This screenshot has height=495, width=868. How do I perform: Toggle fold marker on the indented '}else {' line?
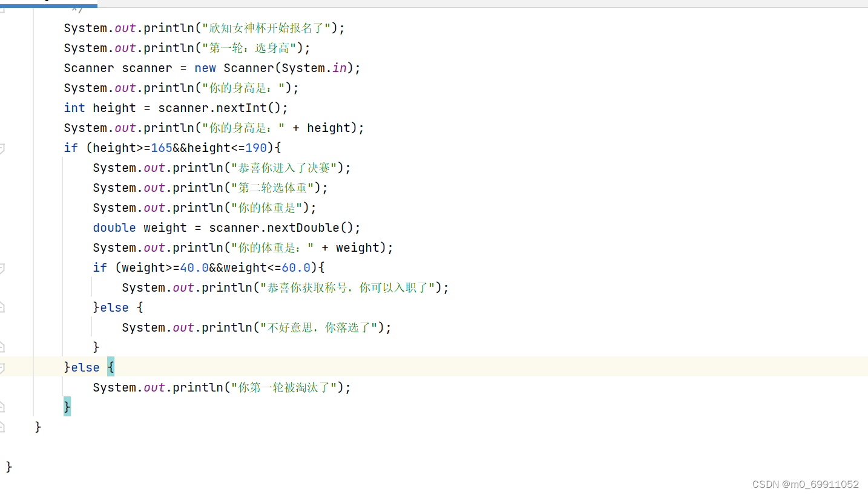pyautogui.click(x=2, y=307)
